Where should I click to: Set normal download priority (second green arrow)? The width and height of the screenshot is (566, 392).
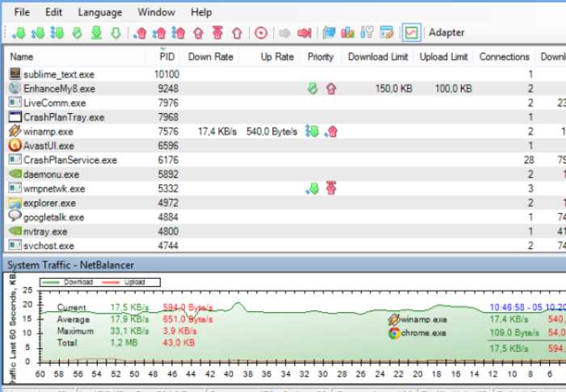pyautogui.click(x=38, y=33)
